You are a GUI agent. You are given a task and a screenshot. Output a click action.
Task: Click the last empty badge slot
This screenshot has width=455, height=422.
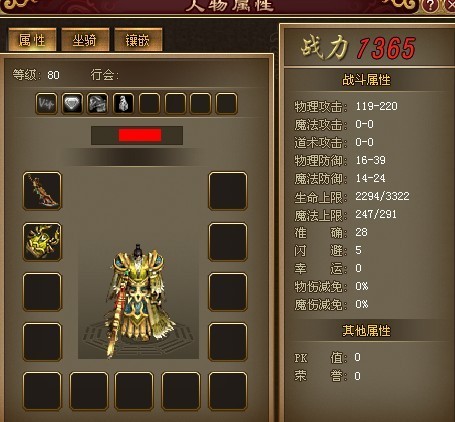pos(226,104)
